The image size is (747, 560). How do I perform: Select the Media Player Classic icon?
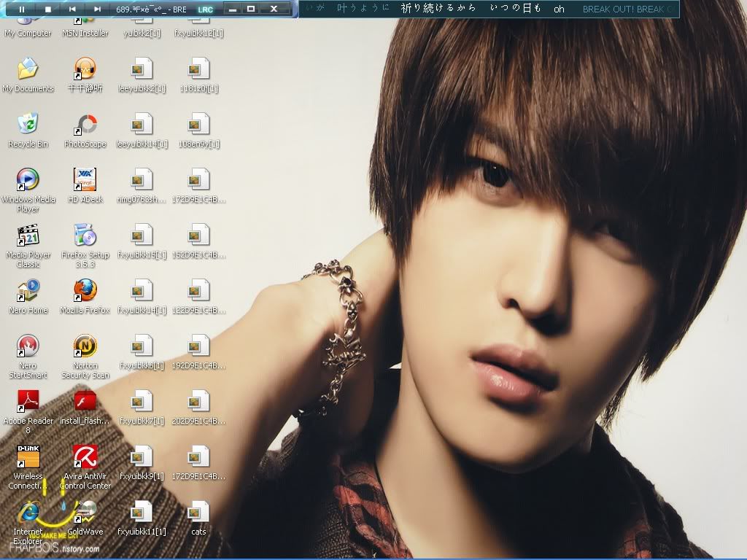pyautogui.click(x=28, y=236)
